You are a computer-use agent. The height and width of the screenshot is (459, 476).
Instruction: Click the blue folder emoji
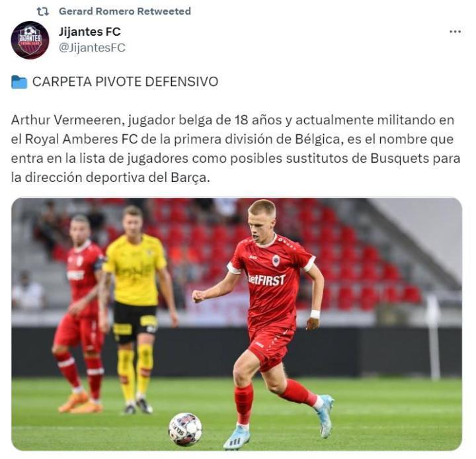click(x=19, y=82)
